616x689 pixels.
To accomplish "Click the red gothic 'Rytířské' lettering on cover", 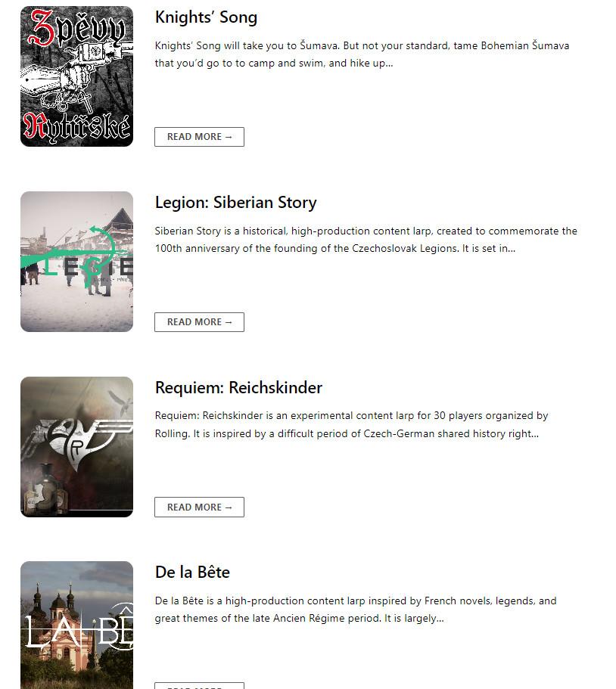I will [76, 128].
